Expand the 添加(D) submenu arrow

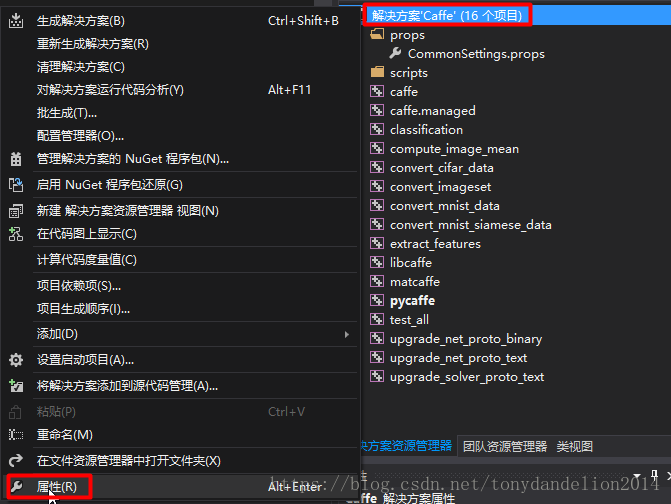[x=347, y=334]
